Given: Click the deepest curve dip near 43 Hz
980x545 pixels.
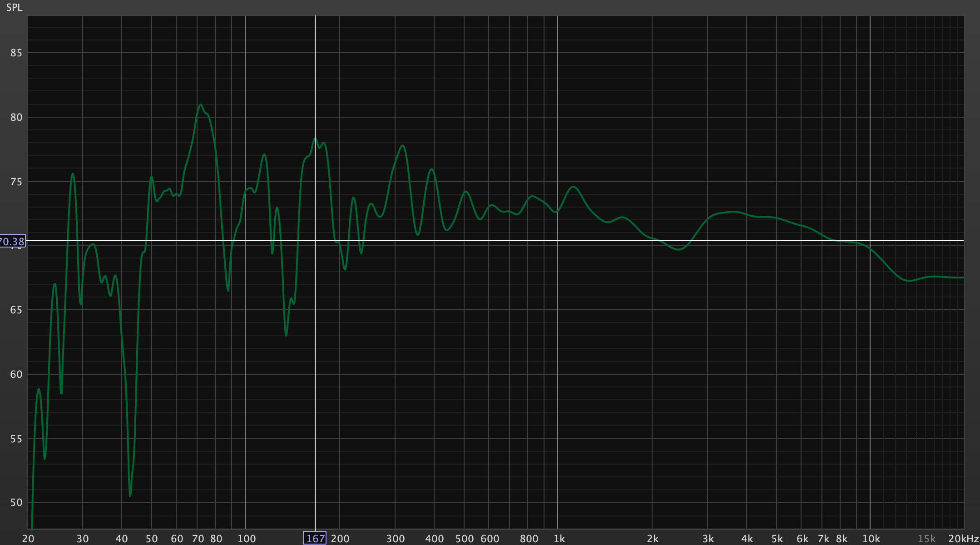Looking at the screenshot, I should point(130,495).
